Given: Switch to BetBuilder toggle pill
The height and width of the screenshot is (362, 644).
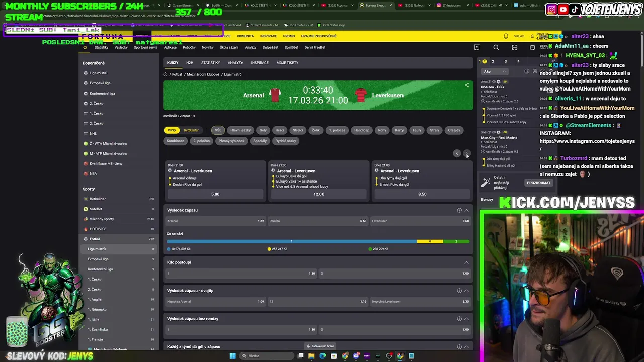Looking at the screenshot, I should click(x=191, y=130).
